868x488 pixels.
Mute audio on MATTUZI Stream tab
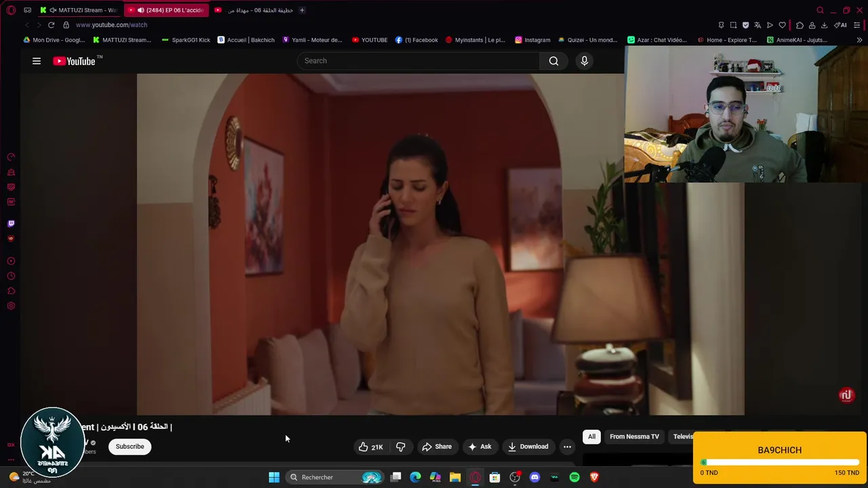(53, 10)
